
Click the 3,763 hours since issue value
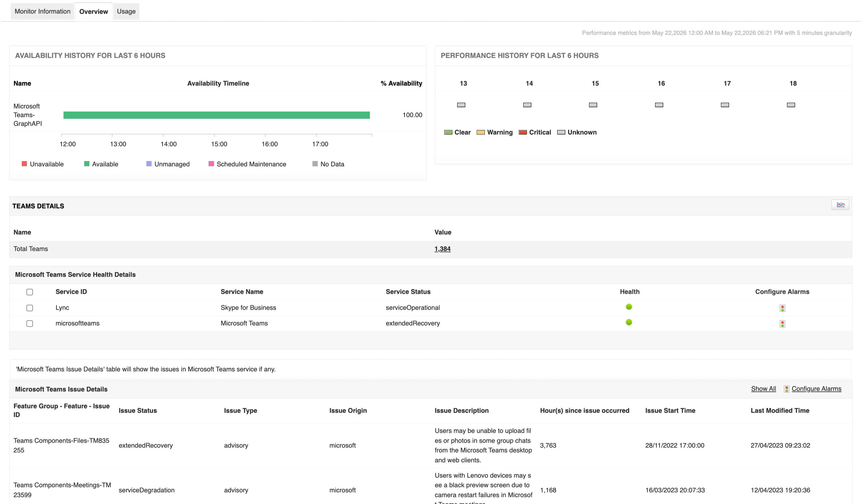(x=548, y=445)
